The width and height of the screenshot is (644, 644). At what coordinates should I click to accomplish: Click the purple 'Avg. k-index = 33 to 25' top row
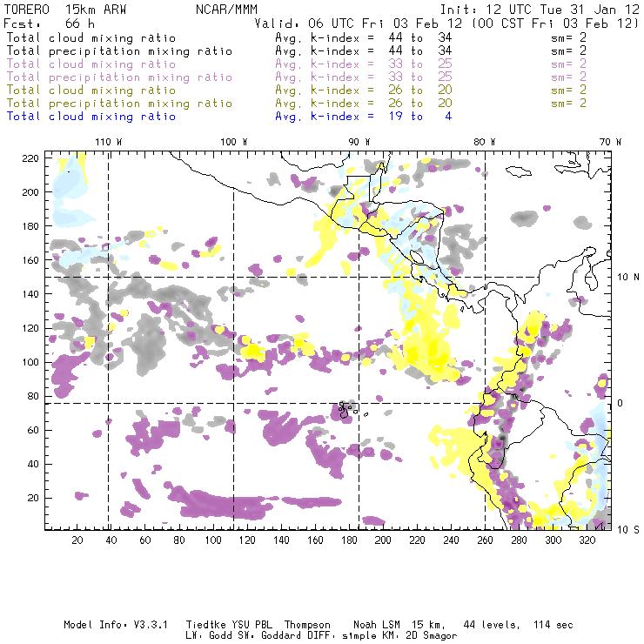[x=364, y=64]
